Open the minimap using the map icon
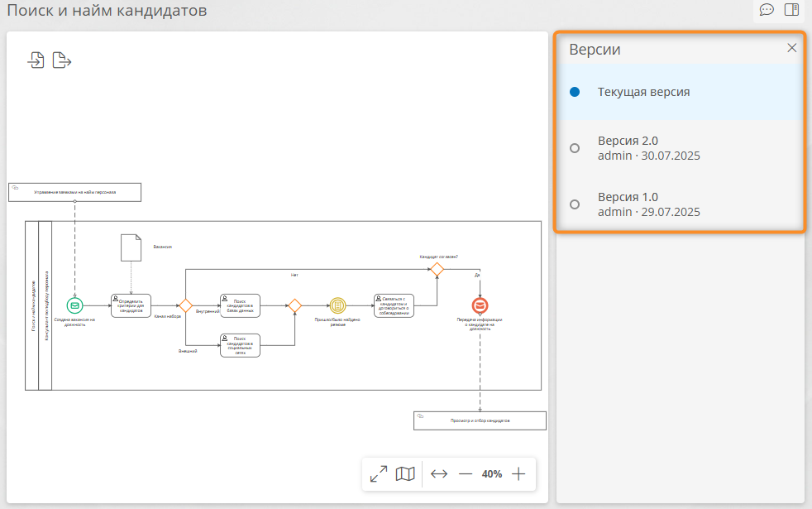The image size is (812, 509). [x=405, y=473]
